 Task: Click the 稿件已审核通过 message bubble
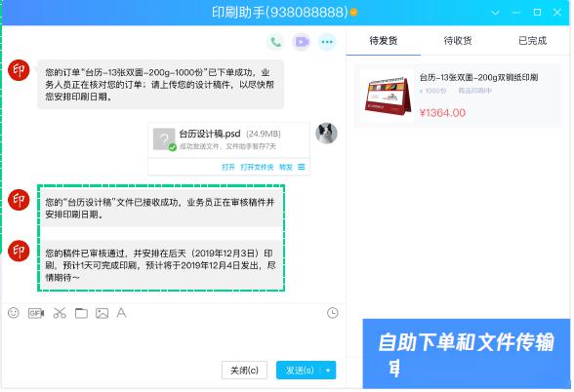point(161,265)
